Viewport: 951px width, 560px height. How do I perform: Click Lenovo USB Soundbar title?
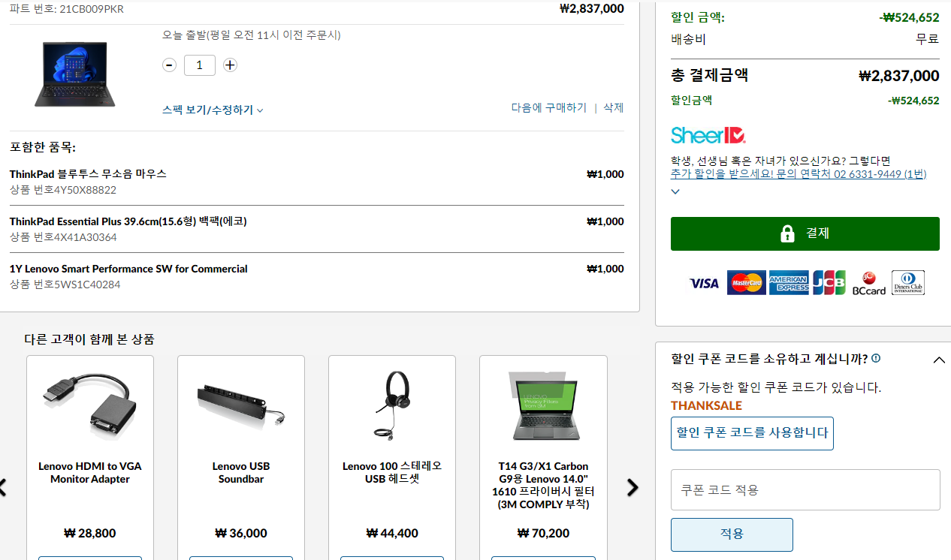[241, 473]
